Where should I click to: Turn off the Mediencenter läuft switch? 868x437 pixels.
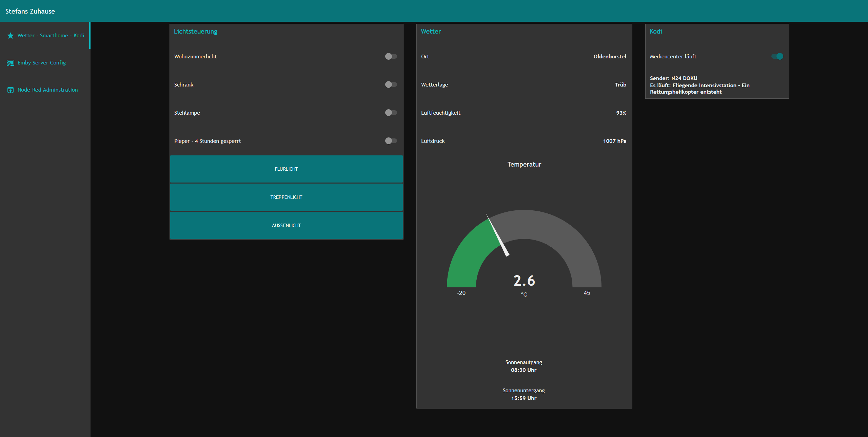(x=777, y=56)
